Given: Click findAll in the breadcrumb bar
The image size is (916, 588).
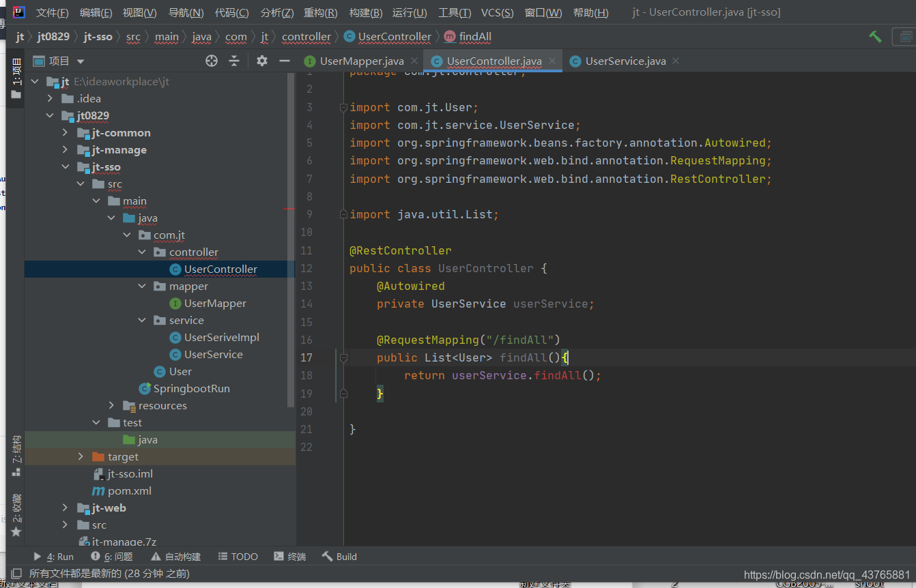Looking at the screenshot, I should click(x=475, y=37).
